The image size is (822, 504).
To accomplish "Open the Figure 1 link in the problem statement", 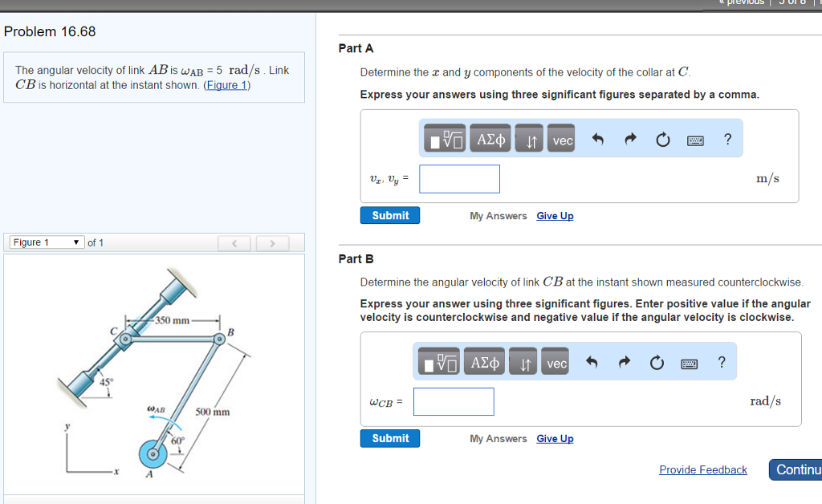I will pos(228,84).
